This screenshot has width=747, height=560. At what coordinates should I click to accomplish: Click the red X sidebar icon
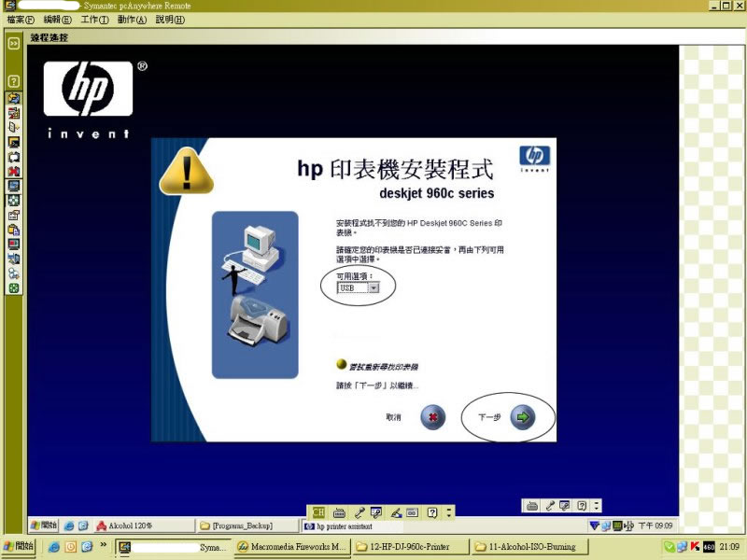(14, 171)
